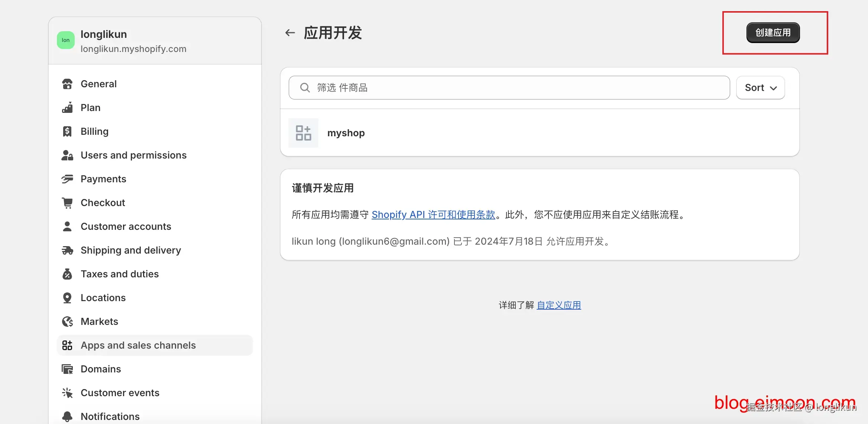This screenshot has width=868, height=424.
Task: Open the myshop app icon
Action: (303, 133)
